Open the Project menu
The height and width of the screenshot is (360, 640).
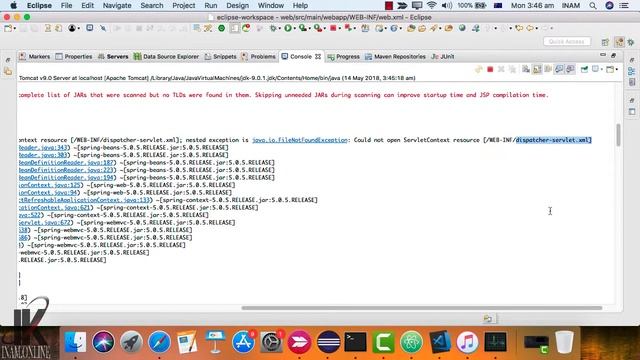(x=184, y=5)
